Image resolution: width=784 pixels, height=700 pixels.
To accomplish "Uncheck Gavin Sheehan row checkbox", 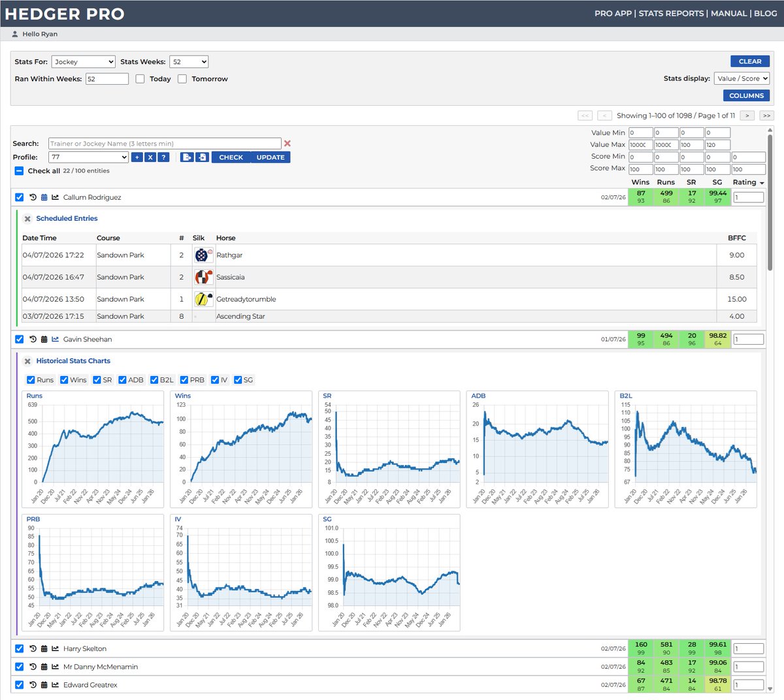I will [x=19, y=339].
